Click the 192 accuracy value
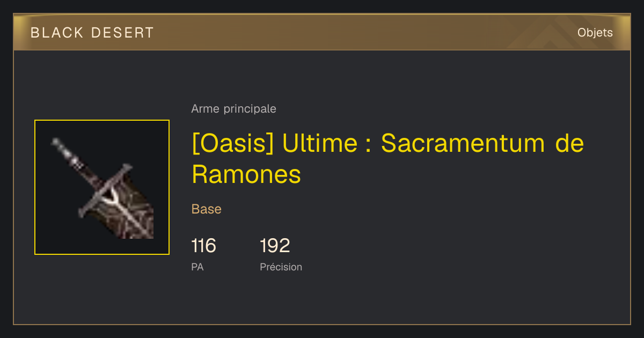This screenshot has width=644, height=338. [275, 246]
